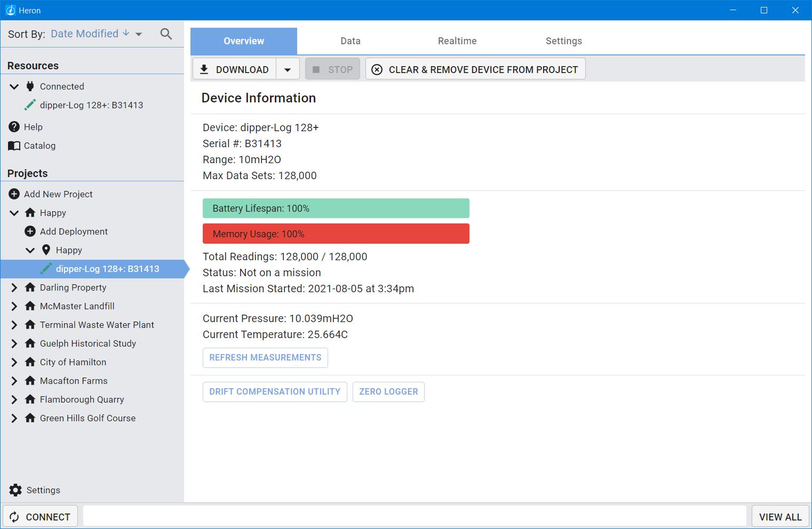Viewport: 812px width, 529px height.
Task: Collapse the Connected resources section
Action: 14,86
